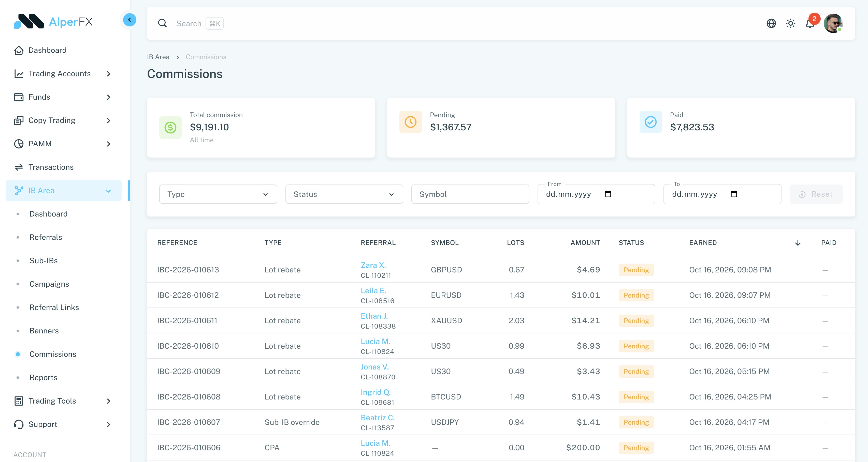The height and width of the screenshot is (462, 868).
Task: Open referral Ethan J. link
Action: (x=374, y=316)
